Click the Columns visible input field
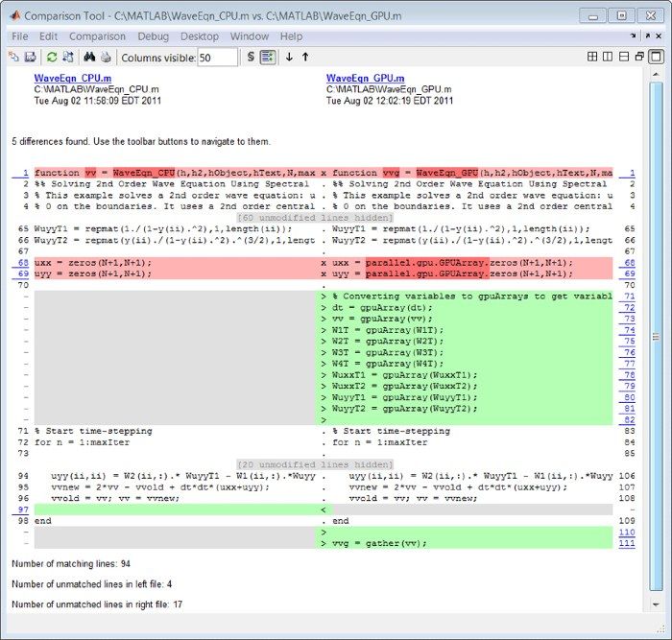Image resolution: width=672 pixels, height=640 pixels. pos(217,58)
